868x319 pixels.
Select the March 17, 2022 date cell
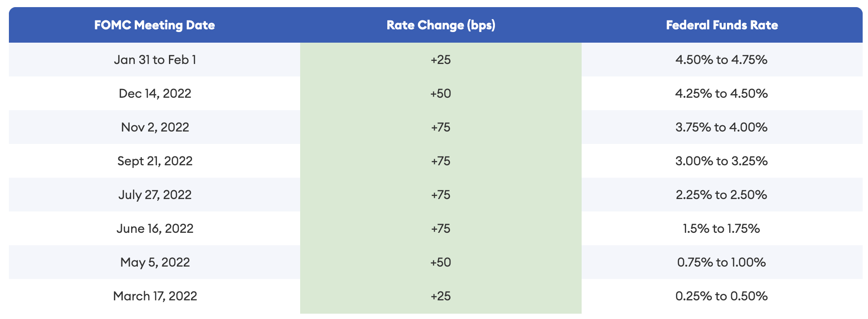tap(155, 296)
